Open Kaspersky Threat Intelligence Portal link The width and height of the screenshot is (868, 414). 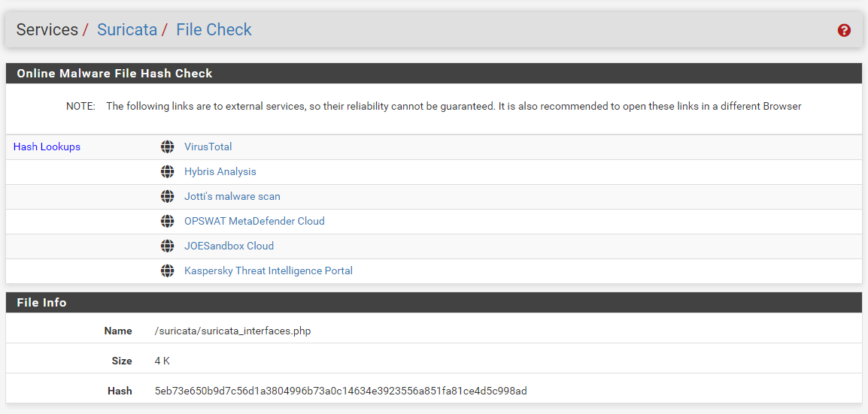(x=269, y=270)
